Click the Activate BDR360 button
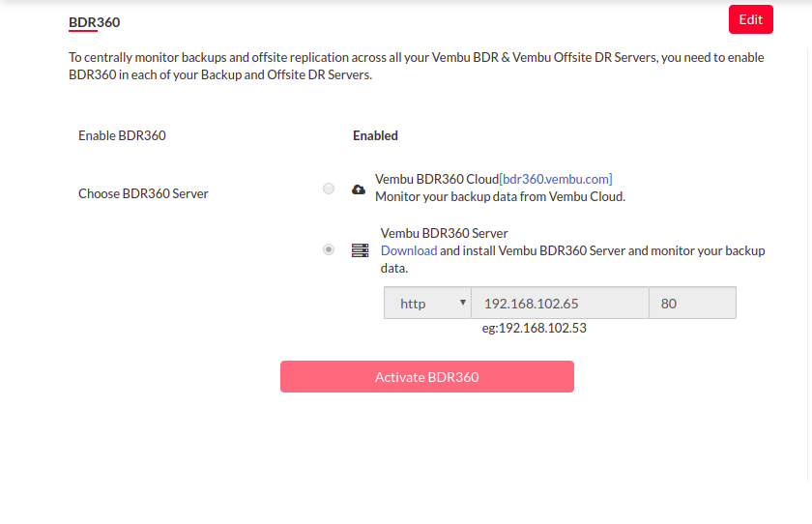This screenshot has width=812, height=524. click(426, 377)
